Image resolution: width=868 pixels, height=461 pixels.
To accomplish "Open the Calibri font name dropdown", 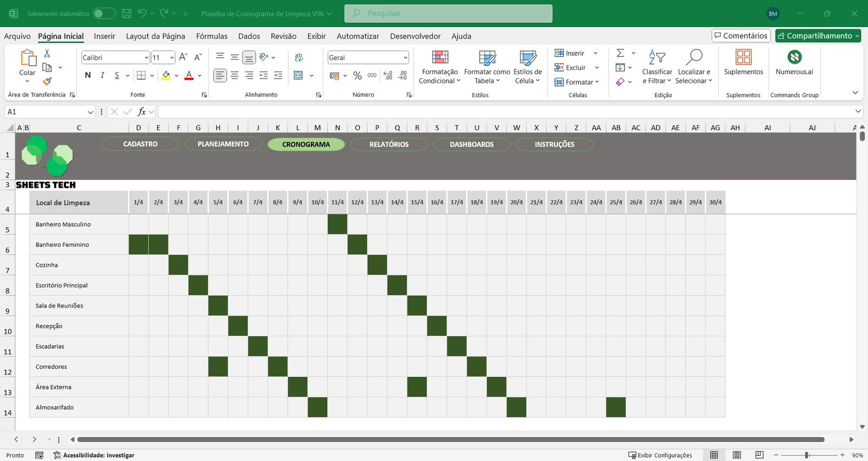I will pos(146,57).
